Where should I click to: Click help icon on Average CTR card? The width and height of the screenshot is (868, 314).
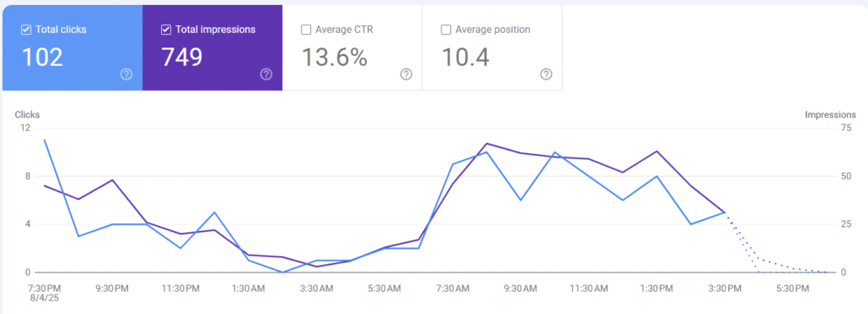406,74
